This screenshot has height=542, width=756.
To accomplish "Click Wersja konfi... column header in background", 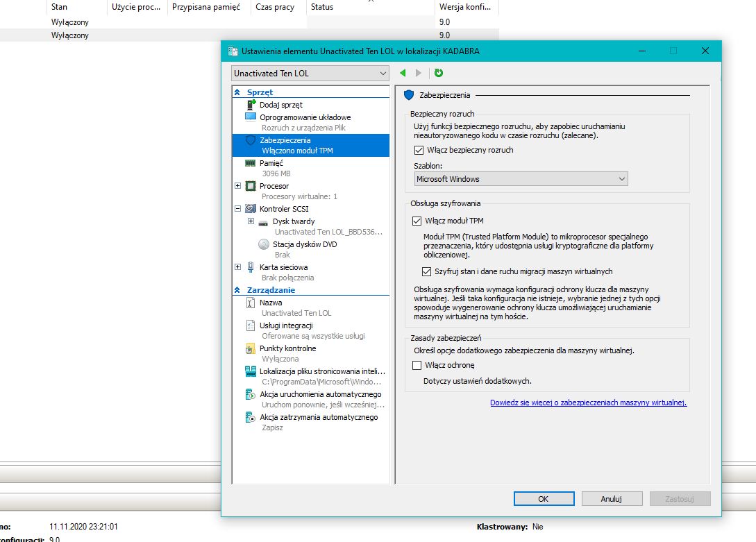I will 467,7.
